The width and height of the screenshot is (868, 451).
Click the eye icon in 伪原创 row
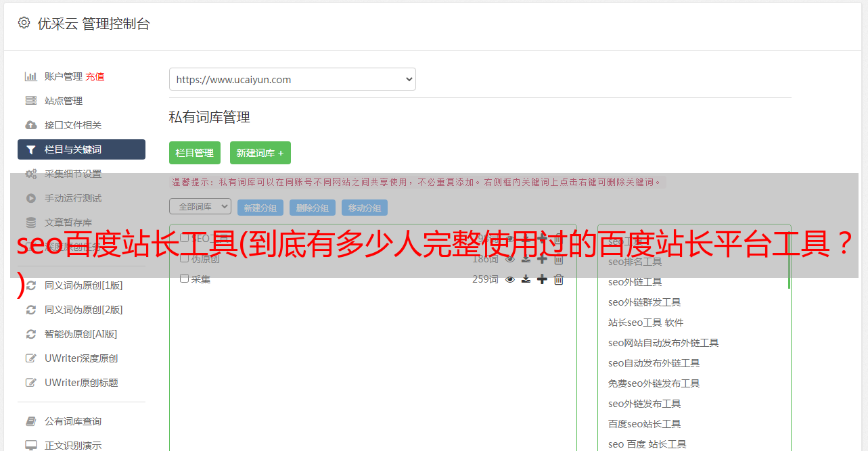tap(510, 259)
